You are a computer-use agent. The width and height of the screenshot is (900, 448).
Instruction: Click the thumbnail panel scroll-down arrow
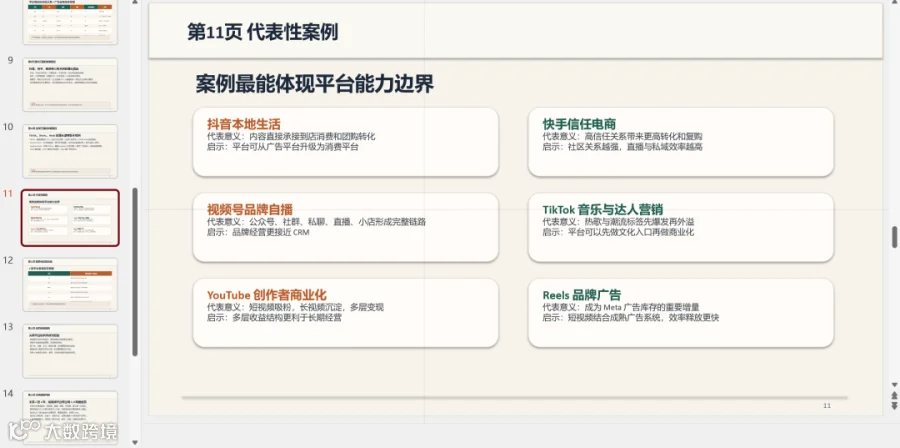click(135, 443)
